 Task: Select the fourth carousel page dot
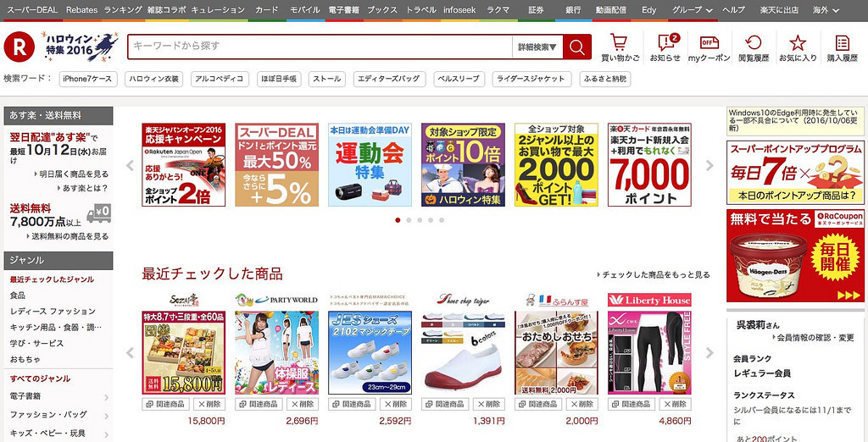(431, 220)
